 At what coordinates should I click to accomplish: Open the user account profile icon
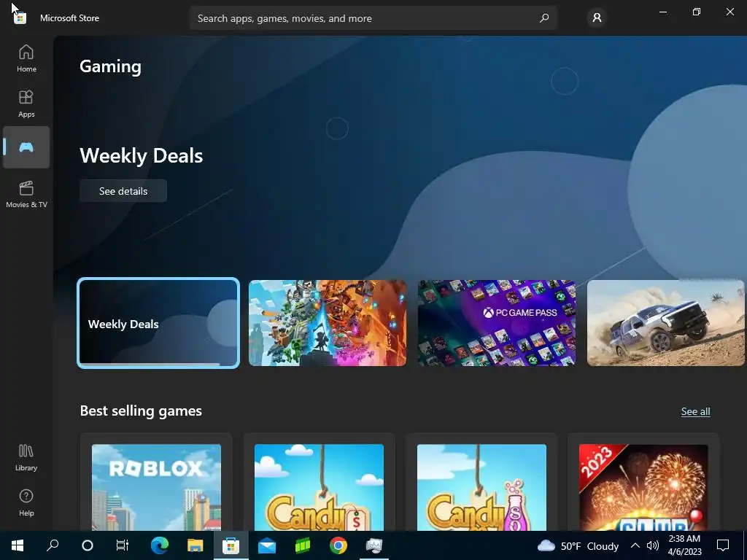(597, 18)
